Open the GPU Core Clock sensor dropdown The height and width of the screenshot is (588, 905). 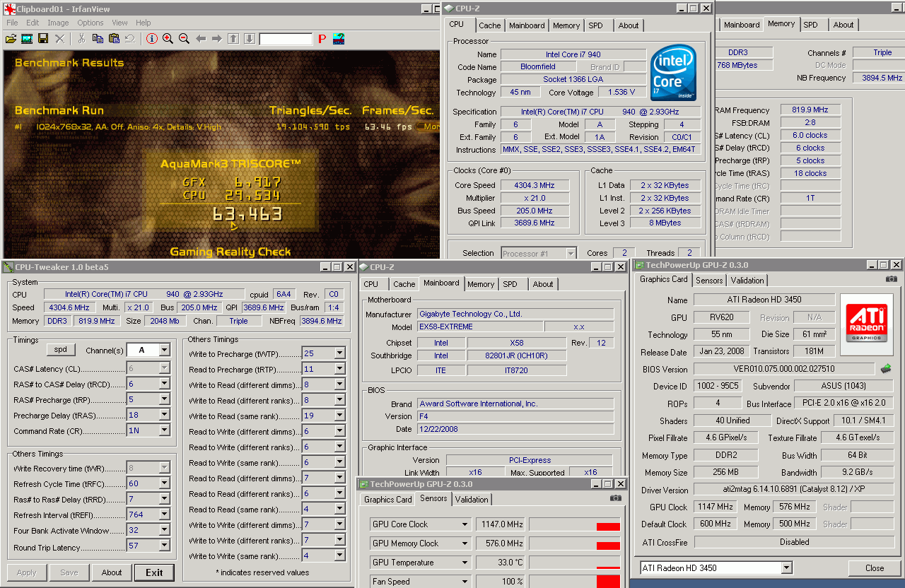coord(465,524)
